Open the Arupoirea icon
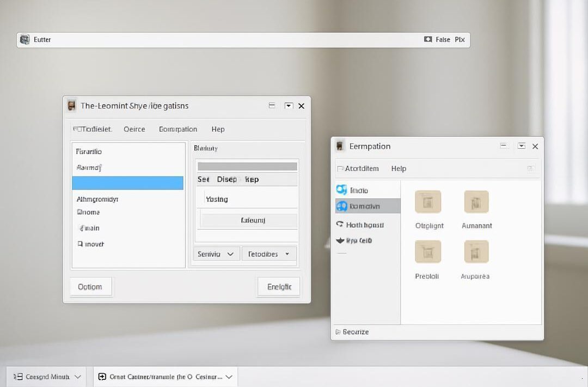The width and height of the screenshot is (588, 387). [x=476, y=251]
